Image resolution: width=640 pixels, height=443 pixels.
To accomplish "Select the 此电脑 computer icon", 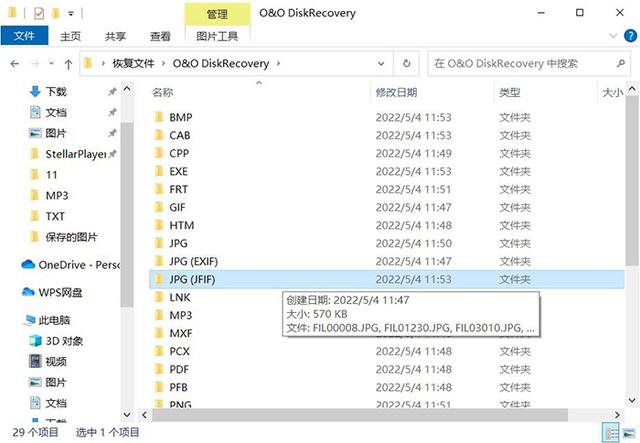I will tap(29, 320).
